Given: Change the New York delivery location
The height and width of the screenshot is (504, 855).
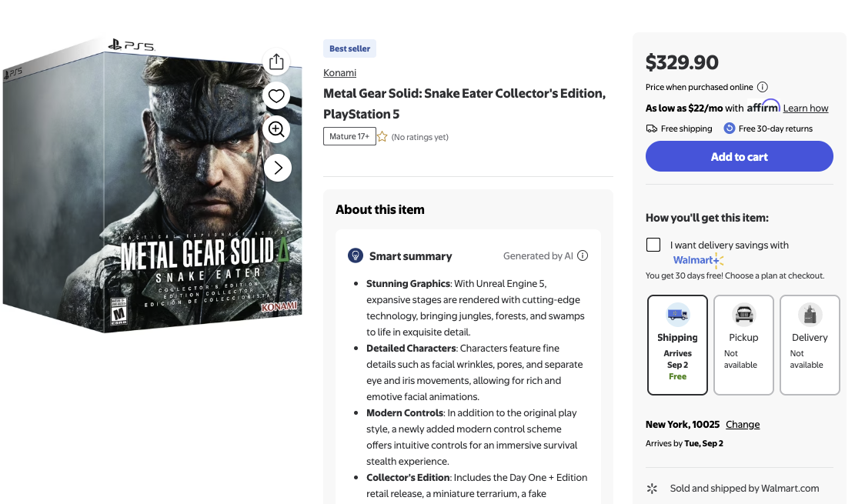Looking at the screenshot, I should pos(742,424).
